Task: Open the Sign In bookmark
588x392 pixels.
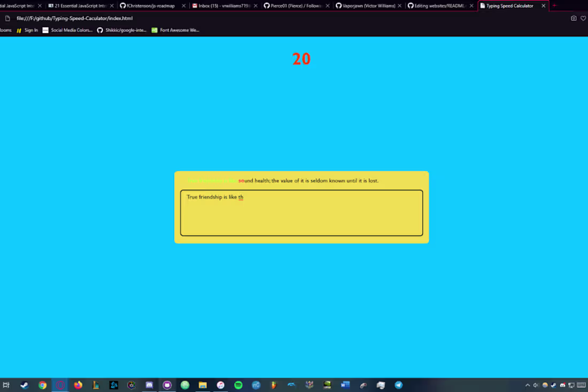Action: (27, 30)
